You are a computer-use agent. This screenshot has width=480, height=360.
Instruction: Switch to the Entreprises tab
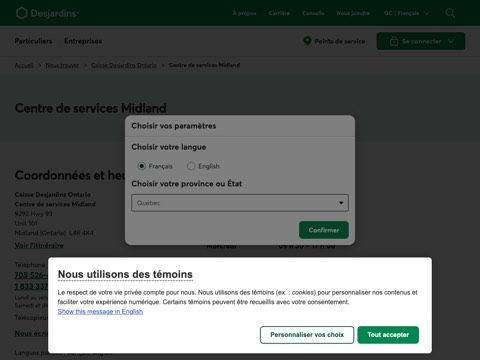coord(83,41)
